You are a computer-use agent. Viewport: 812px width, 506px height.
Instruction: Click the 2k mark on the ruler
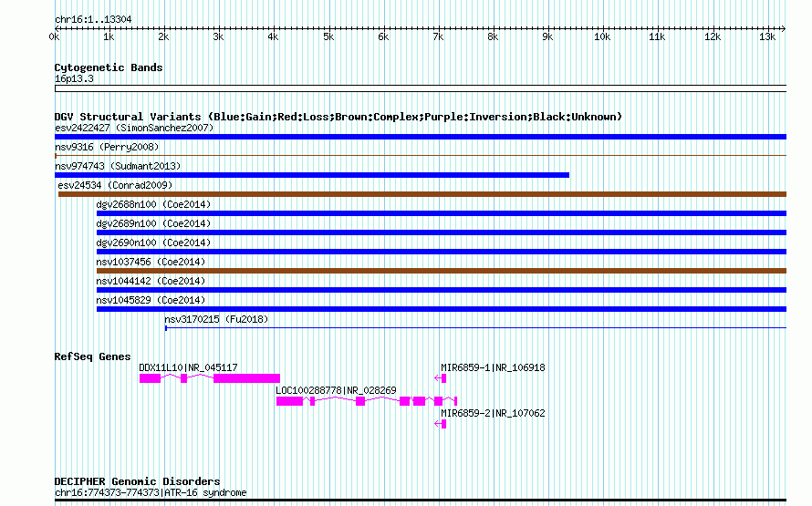(163, 36)
